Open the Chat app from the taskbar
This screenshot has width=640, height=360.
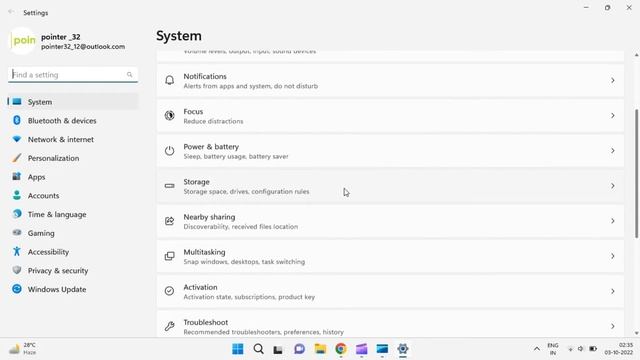click(x=299, y=349)
